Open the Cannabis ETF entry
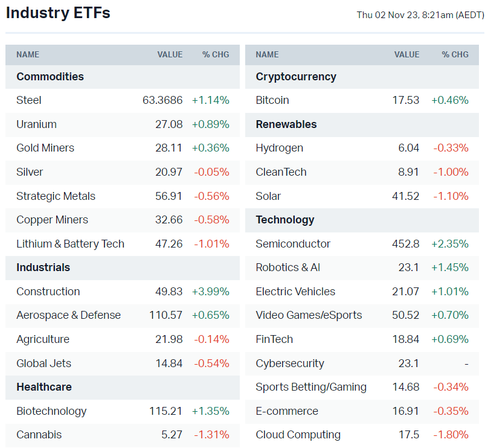Image resolution: width=488 pixels, height=448 pixels. (39, 435)
